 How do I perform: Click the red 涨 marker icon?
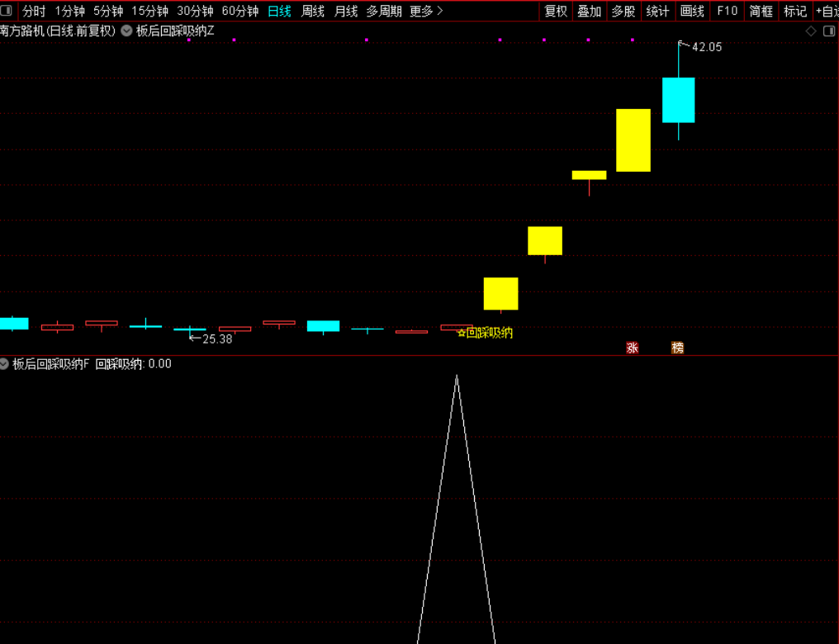click(x=633, y=348)
